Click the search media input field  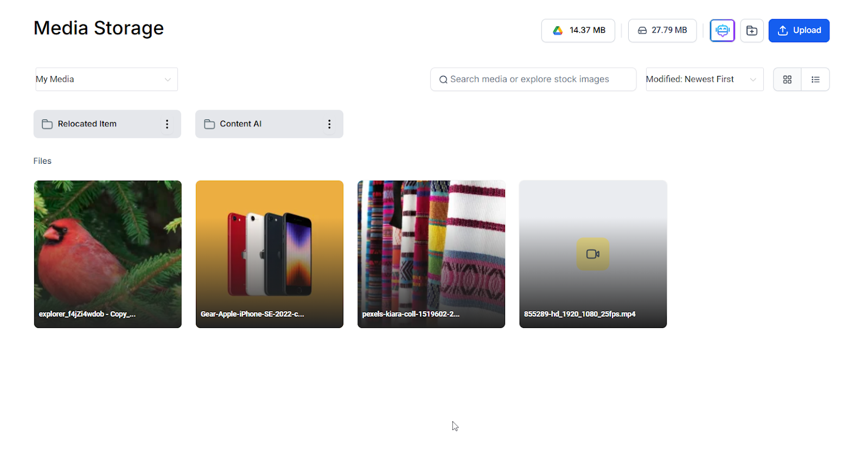click(x=537, y=79)
